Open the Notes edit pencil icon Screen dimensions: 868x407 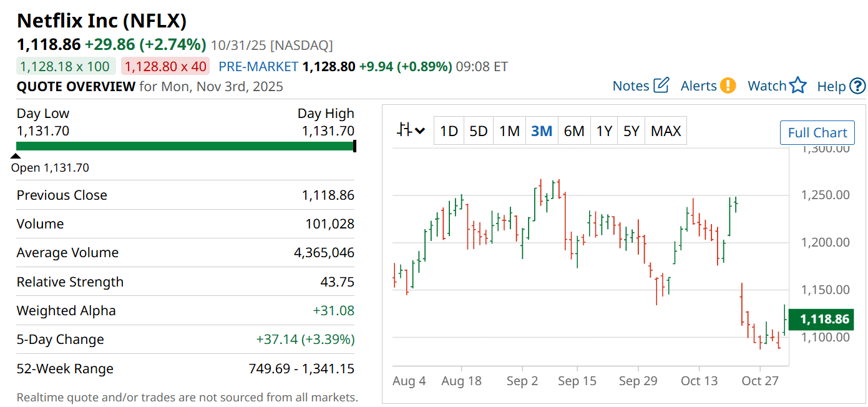coord(661,86)
